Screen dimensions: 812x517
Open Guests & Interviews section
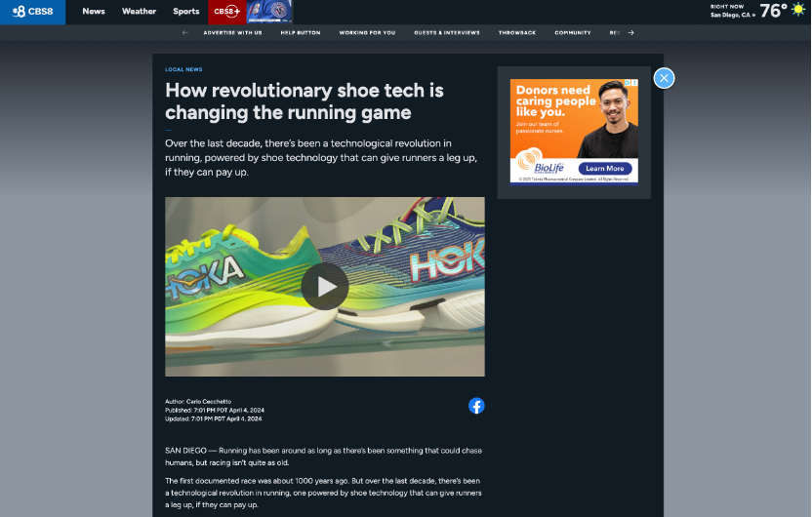click(x=446, y=32)
